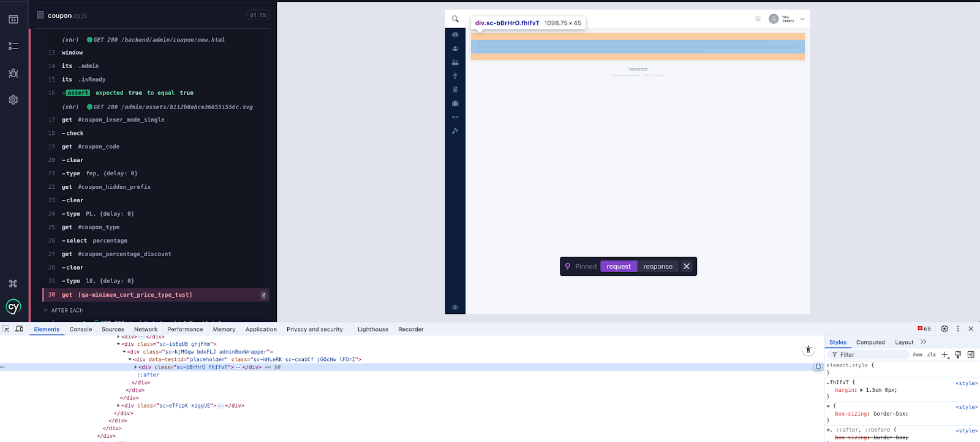
Task: Click keyboard shortcuts icon in Cypress sidebar
Action: tap(13, 283)
